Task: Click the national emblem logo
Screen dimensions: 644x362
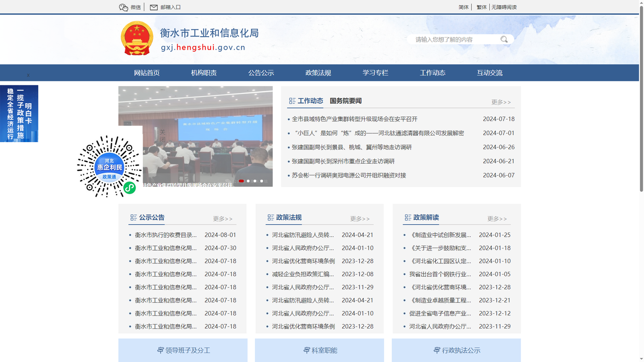Action: pyautogui.click(x=137, y=38)
